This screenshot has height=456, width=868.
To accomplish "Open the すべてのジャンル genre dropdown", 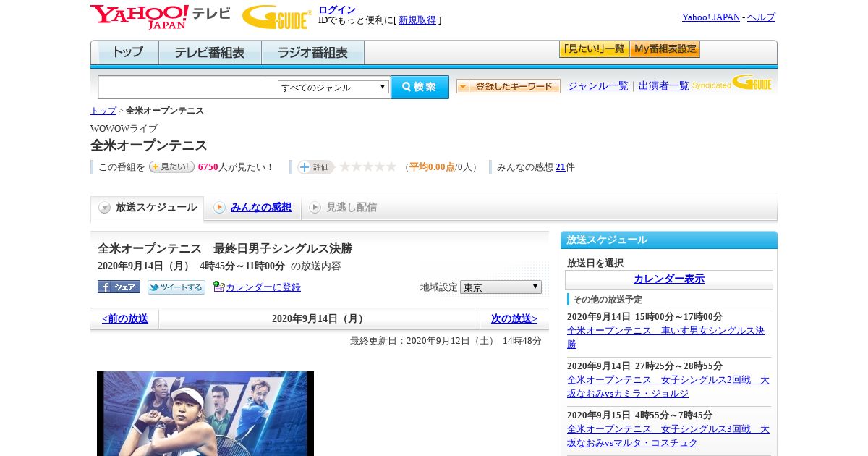I will 333,87.
